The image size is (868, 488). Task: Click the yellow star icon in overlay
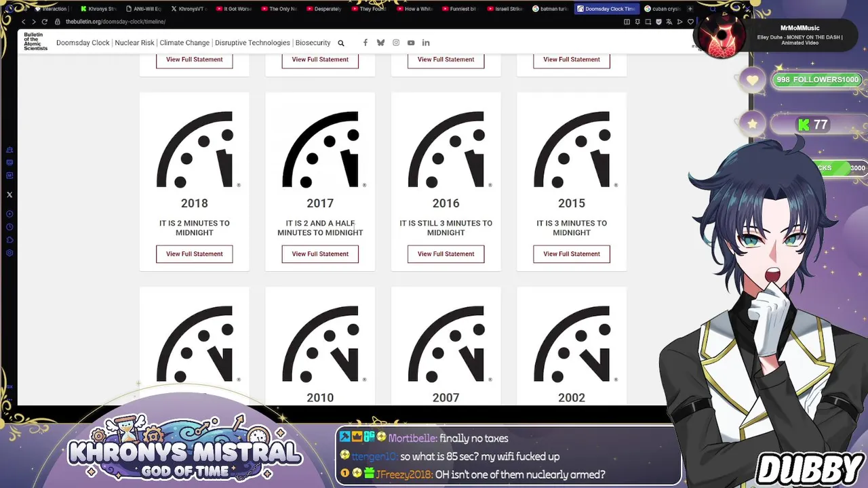click(x=752, y=124)
